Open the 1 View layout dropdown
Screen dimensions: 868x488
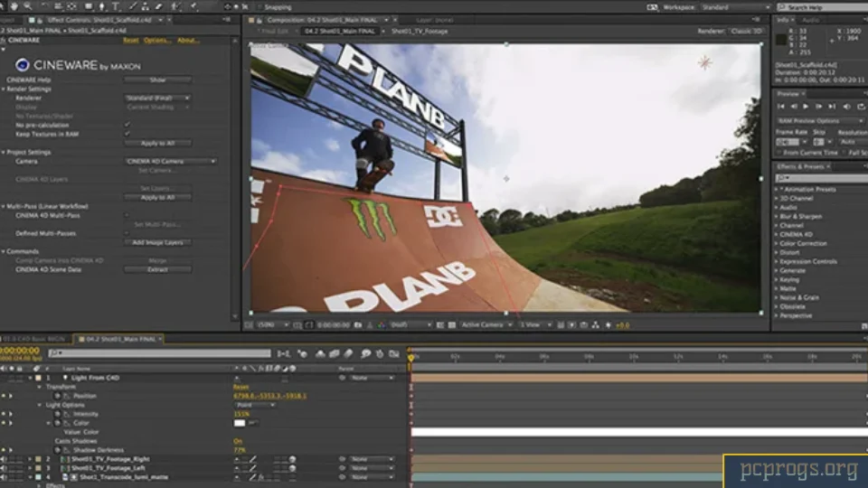pos(535,325)
